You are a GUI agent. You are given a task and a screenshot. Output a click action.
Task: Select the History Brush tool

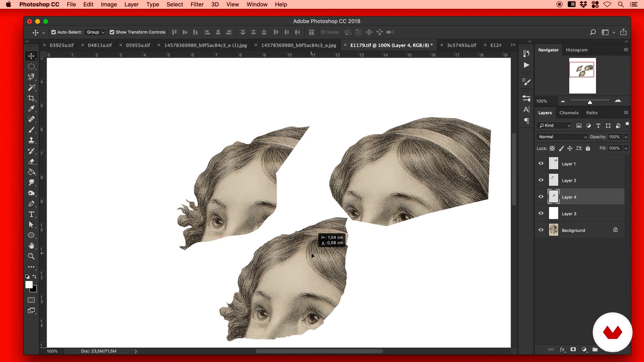coord(31,151)
